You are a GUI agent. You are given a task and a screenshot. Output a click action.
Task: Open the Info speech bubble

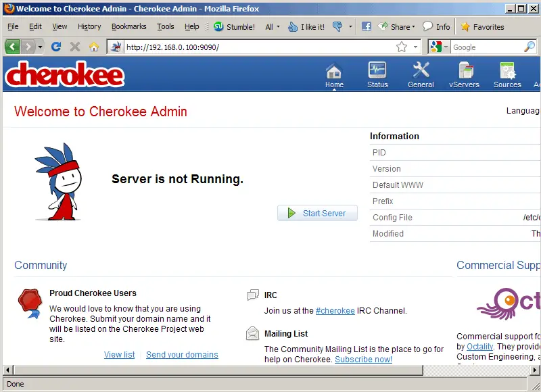436,26
